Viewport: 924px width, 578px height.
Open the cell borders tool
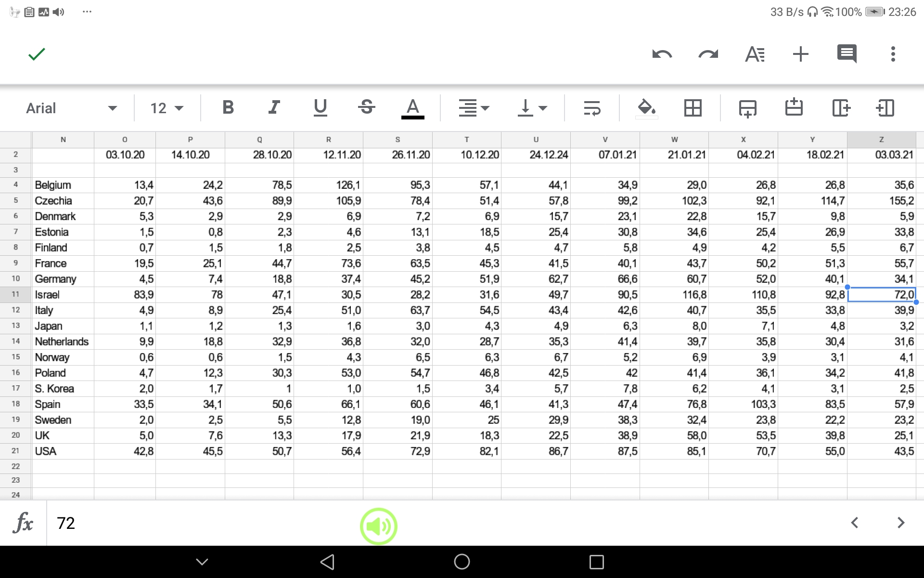(693, 108)
